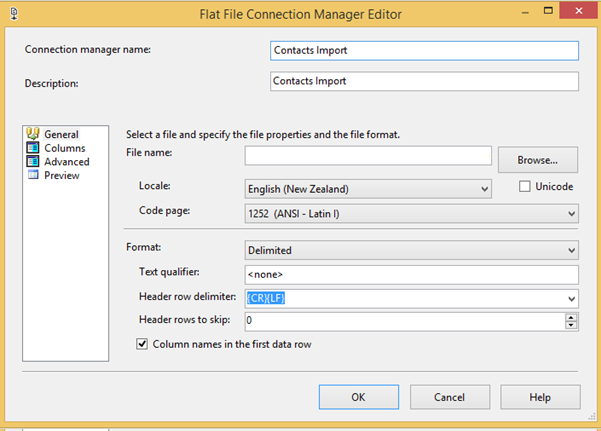Click the Text qualifier field
The image size is (601, 431).
point(411,275)
